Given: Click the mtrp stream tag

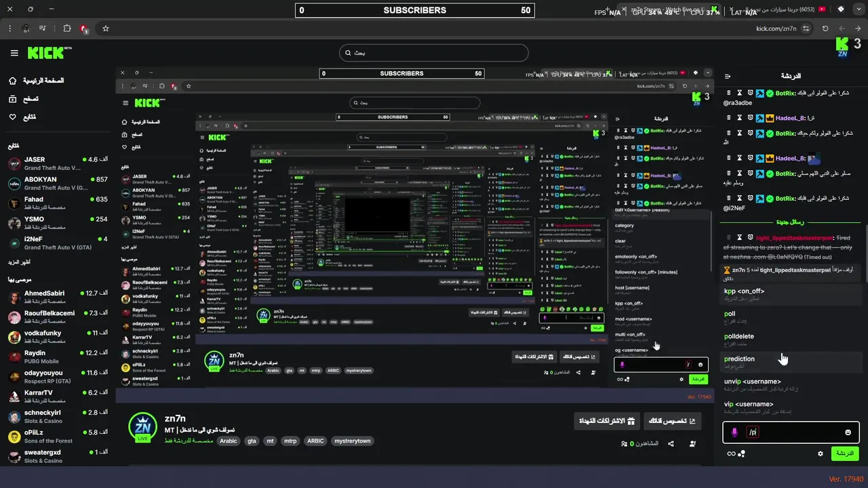Looking at the screenshot, I should [290, 441].
